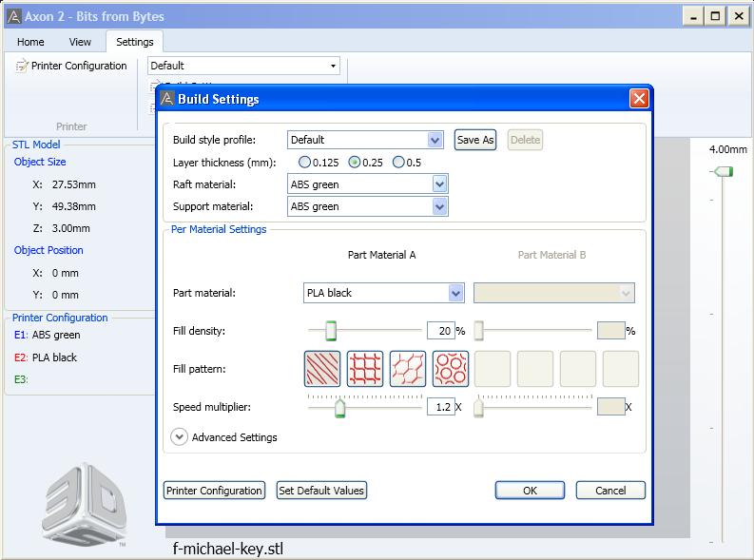Click the Speed multiplier slider handle
Screen dimensions: 754x560
340,408
